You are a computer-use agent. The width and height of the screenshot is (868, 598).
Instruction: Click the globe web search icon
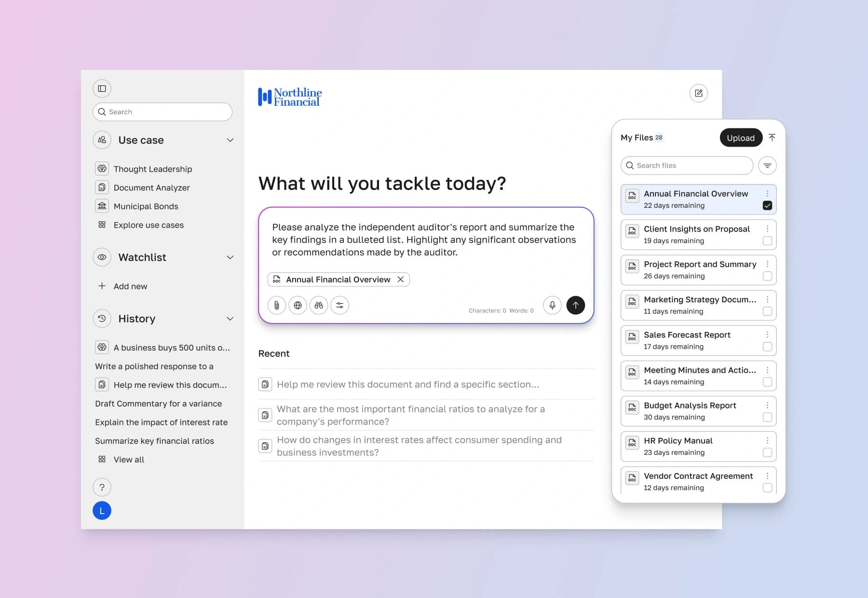[298, 305]
